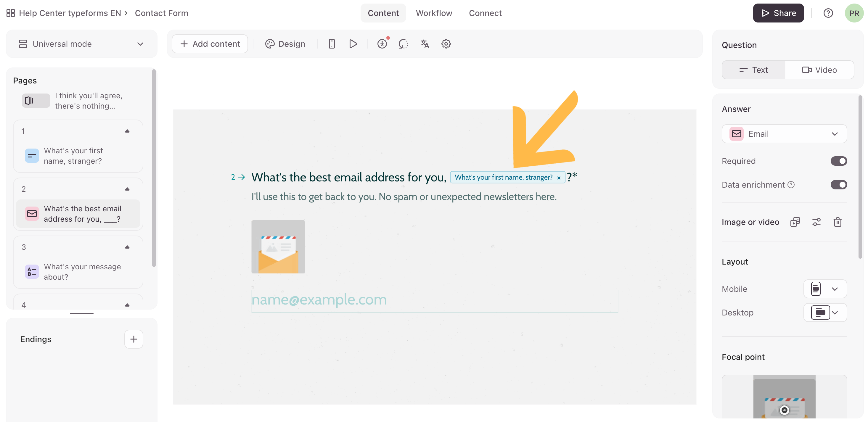Click the image adjust sliders icon
Viewport: 868px width, 422px height.
tap(816, 222)
